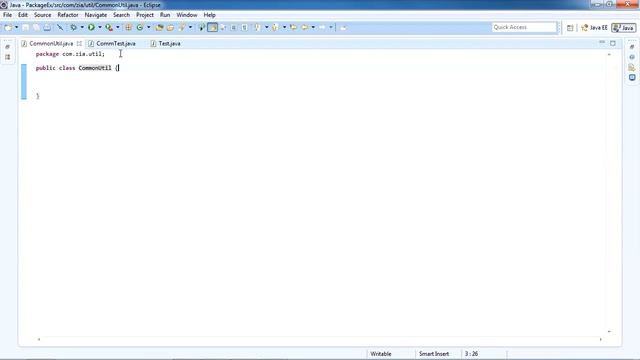640x360 pixels.
Task: Click the Next Annotation toolbar icon
Action: 257,27
